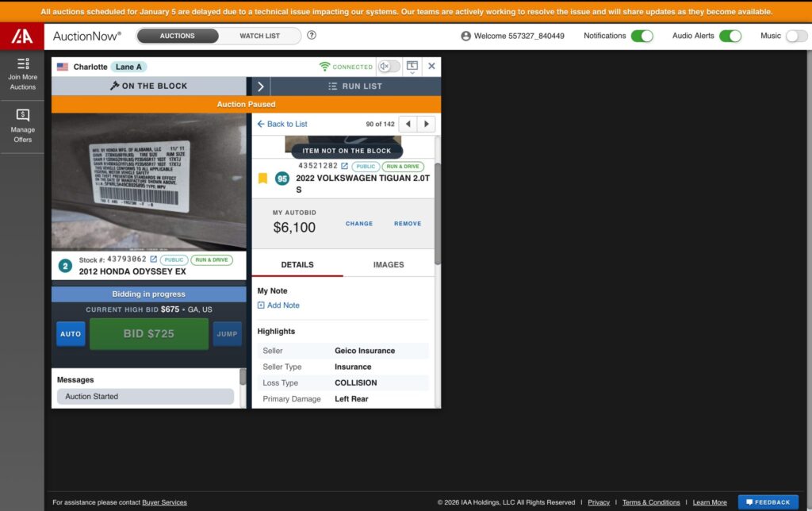
Task: Disable the Audio Alerts switch
Action: pos(730,36)
